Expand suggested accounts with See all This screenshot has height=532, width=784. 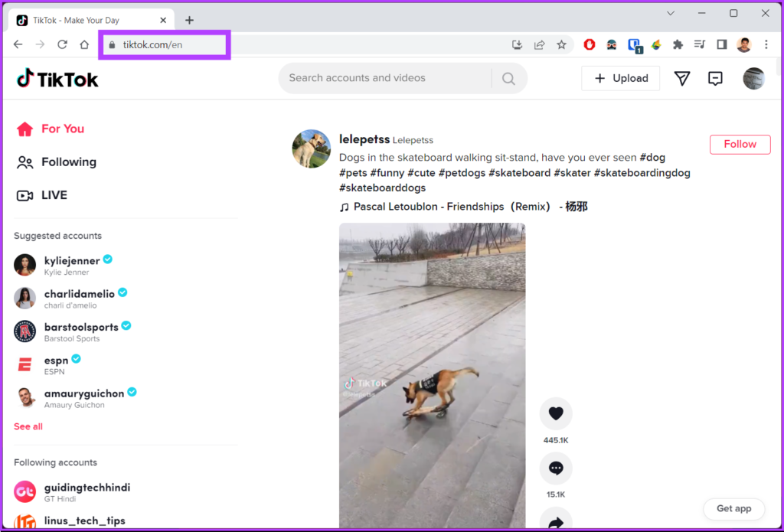pyautogui.click(x=28, y=426)
